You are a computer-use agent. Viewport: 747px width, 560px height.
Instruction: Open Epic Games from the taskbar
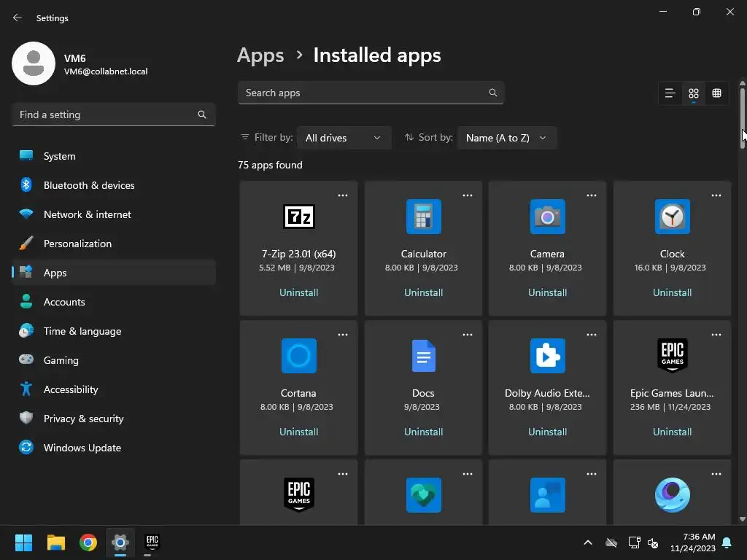[152, 542]
